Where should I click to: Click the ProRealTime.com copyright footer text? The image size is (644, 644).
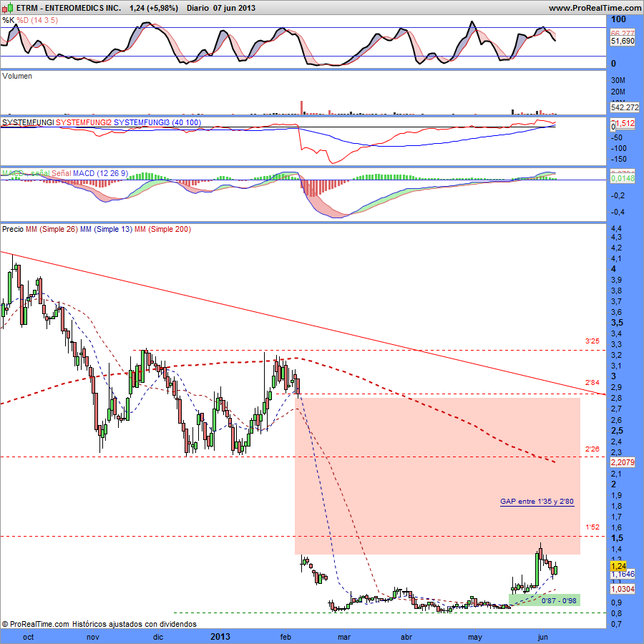tap(99, 624)
